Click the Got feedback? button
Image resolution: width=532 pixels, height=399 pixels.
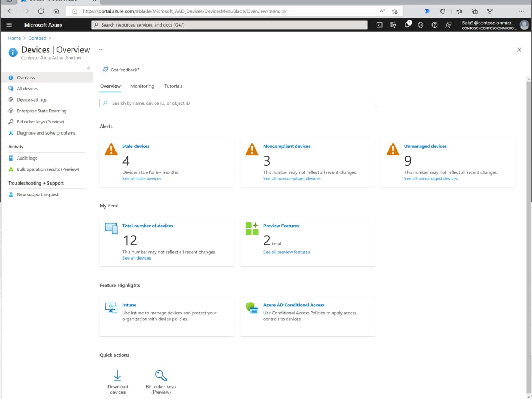pos(121,70)
